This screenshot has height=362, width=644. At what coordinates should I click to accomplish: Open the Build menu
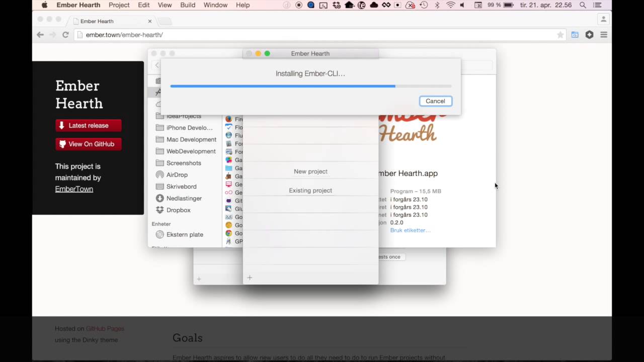(x=188, y=5)
